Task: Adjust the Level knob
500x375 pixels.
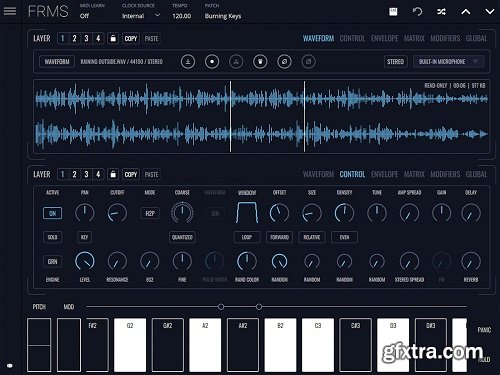Action: tap(85, 261)
